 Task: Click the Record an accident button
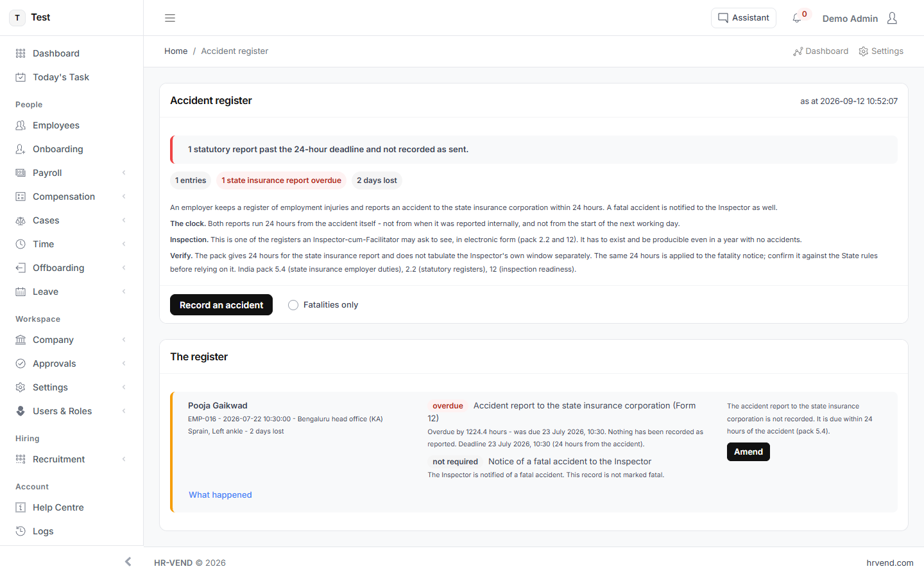point(221,305)
